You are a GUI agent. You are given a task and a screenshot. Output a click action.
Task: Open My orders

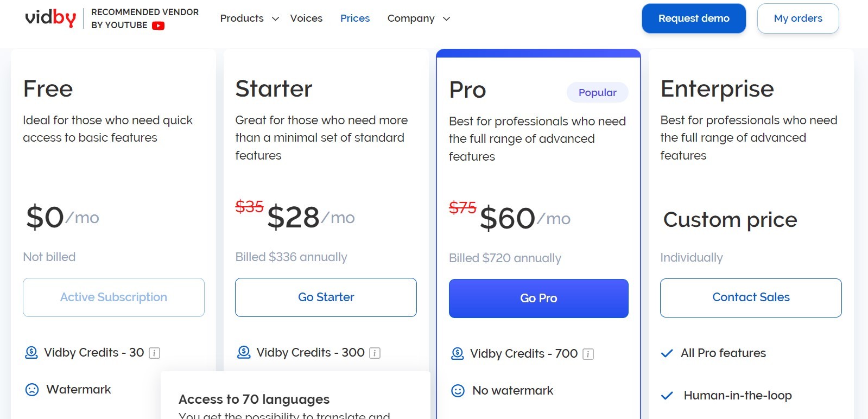(x=797, y=18)
